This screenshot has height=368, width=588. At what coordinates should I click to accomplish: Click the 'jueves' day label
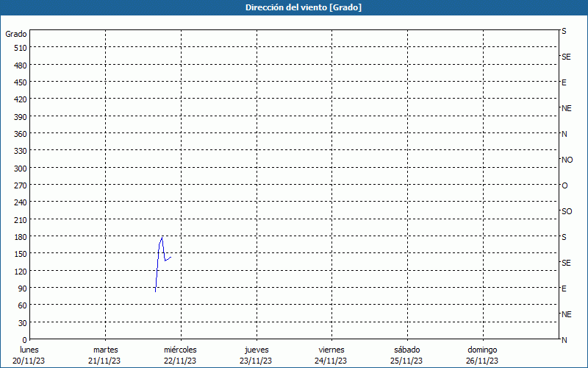(x=257, y=350)
